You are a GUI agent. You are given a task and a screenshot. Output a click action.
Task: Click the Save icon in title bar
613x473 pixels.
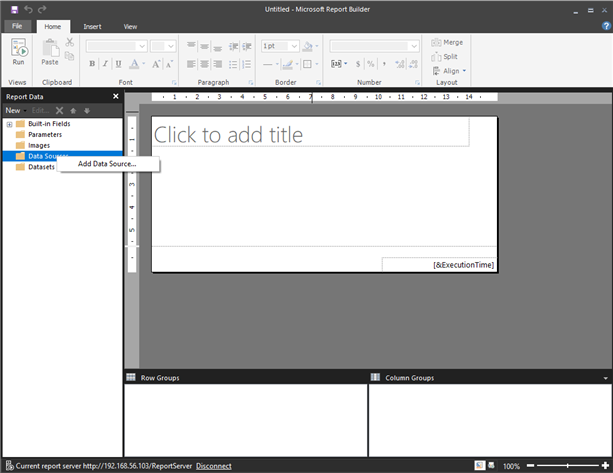point(12,9)
